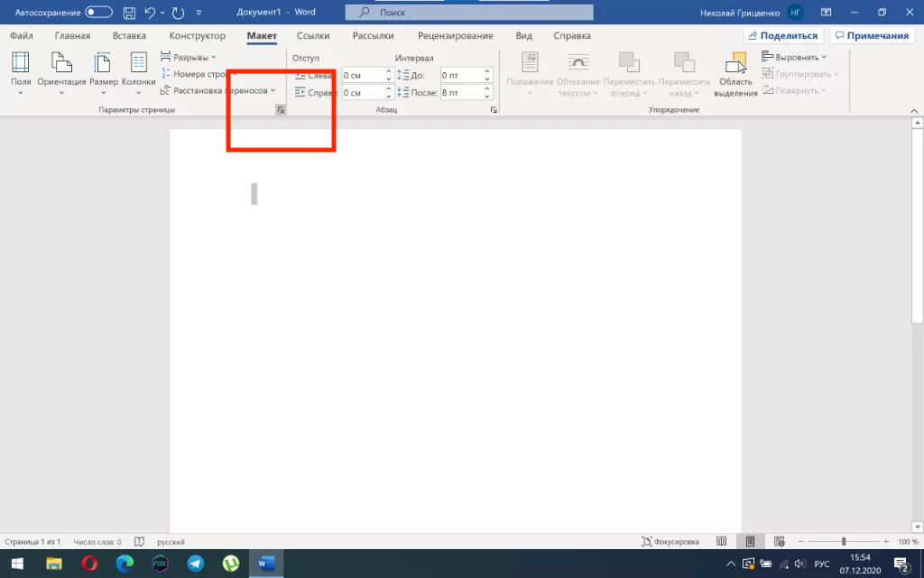
Task: Increase the После spacing value
Action: pos(488,89)
